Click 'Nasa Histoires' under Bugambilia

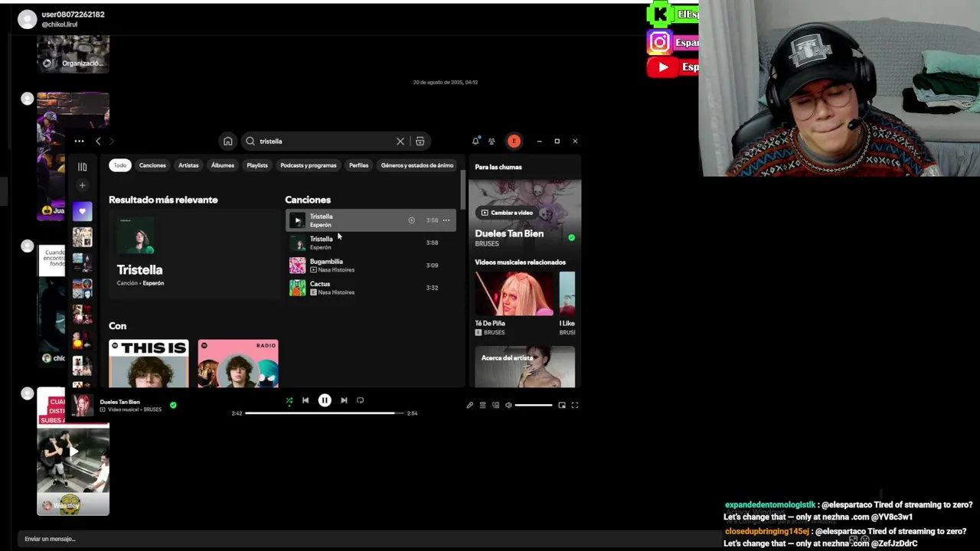tap(336, 270)
